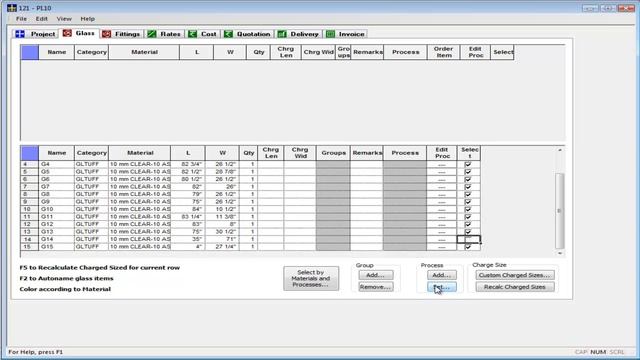Select row header number 15
The image size is (640, 360).
pyautogui.click(x=30, y=247)
